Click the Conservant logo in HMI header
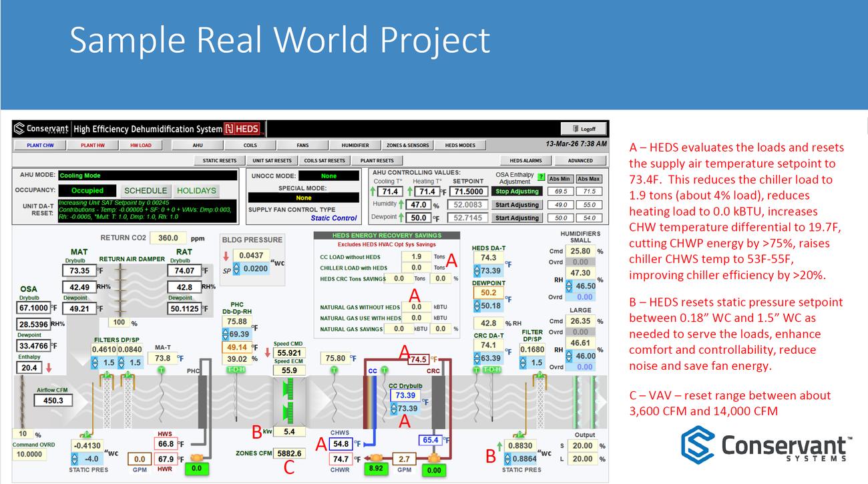 tap(41, 129)
